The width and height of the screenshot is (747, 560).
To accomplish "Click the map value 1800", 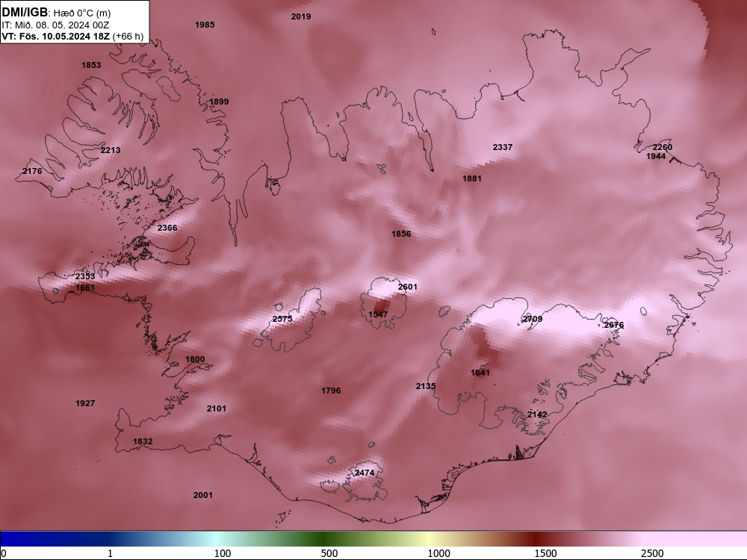I will (195, 360).
